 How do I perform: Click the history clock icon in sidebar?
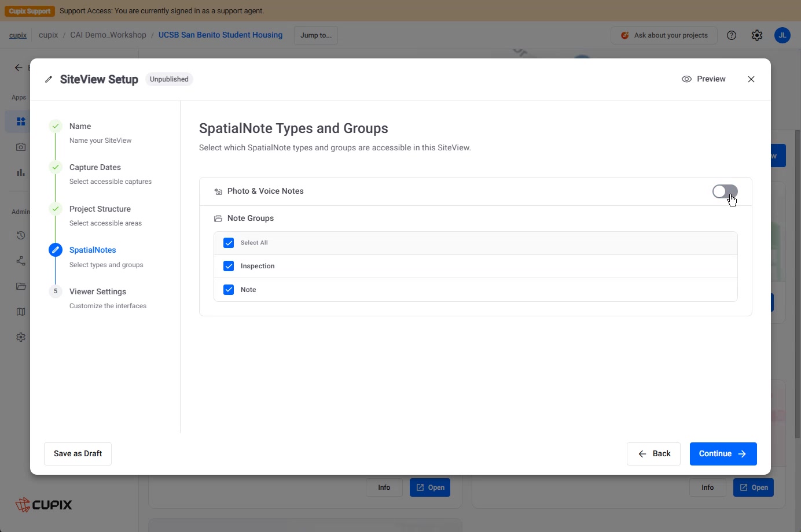point(21,235)
